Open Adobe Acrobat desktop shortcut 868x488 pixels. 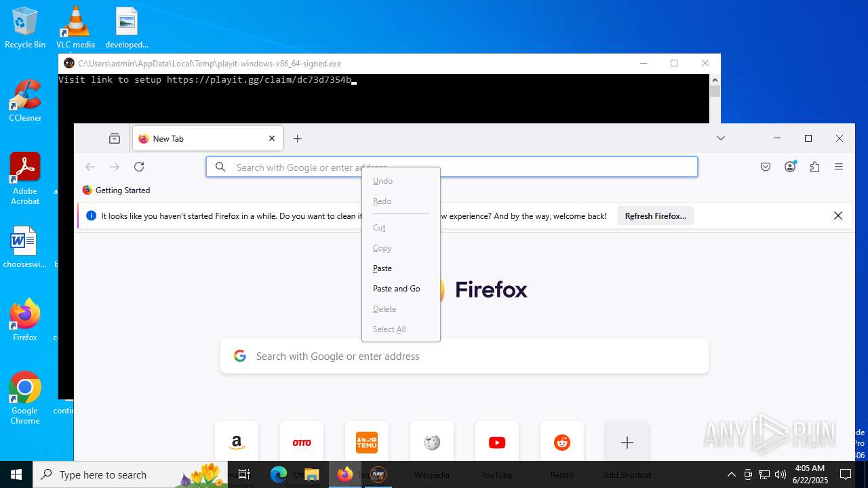[x=25, y=178]
